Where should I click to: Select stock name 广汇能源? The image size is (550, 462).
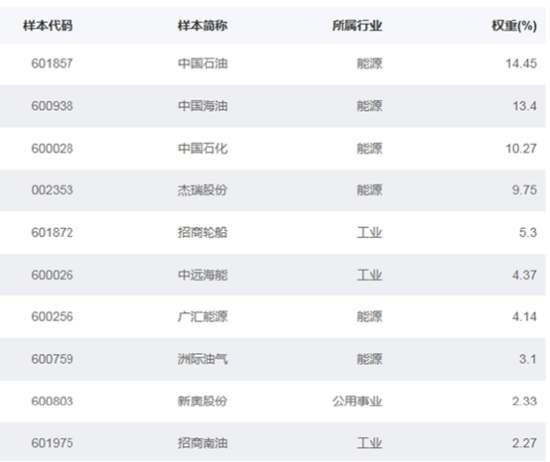coord(202,317)
